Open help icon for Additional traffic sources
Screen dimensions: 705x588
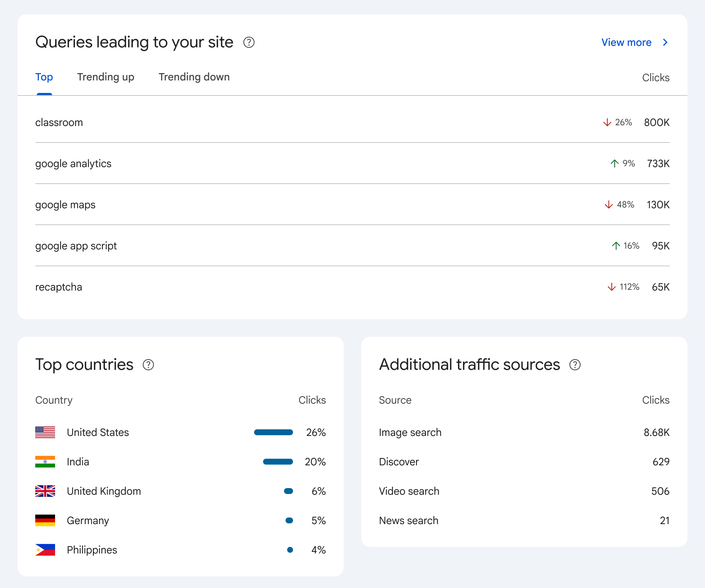click(x=575, y=365)
